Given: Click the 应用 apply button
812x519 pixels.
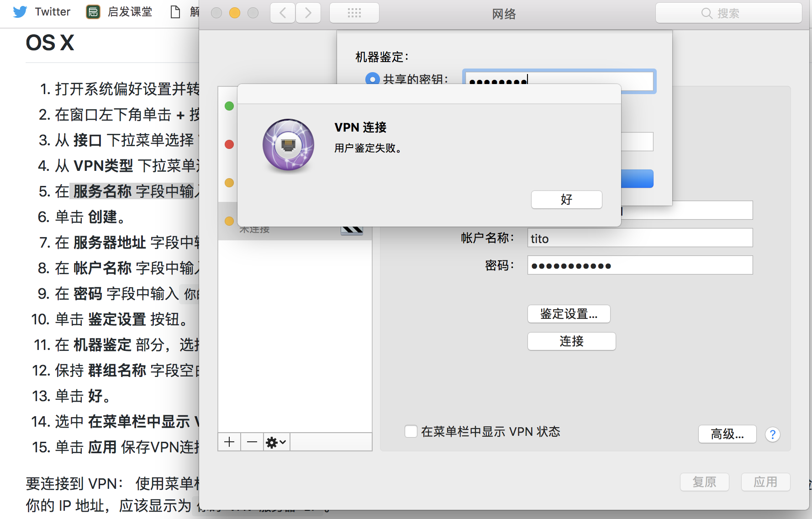Looking at the screenshot, I should [765, 482].
